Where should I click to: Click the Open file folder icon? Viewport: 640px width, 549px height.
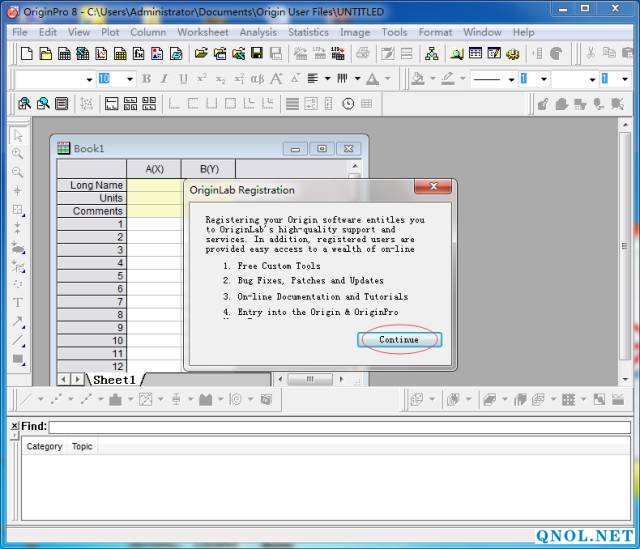point(201,53)
